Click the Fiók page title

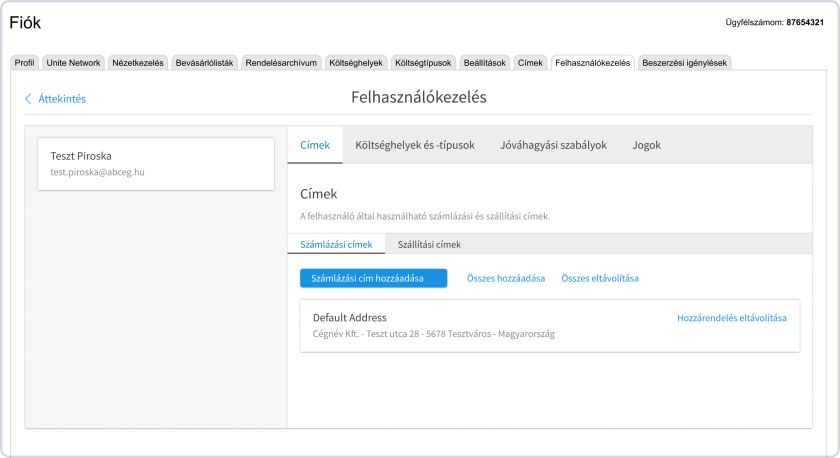[25, 22]
